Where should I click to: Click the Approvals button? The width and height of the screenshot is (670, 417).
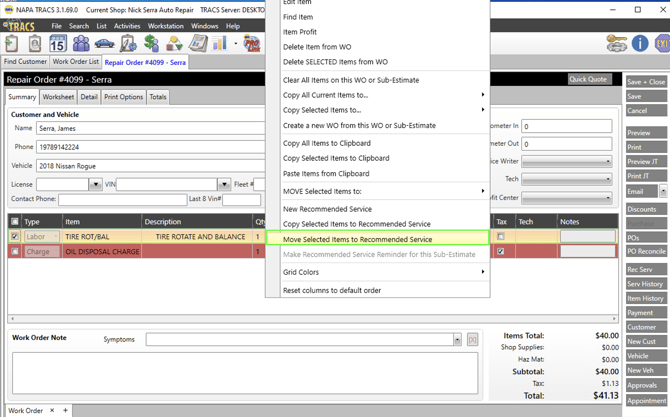(646, 385)
